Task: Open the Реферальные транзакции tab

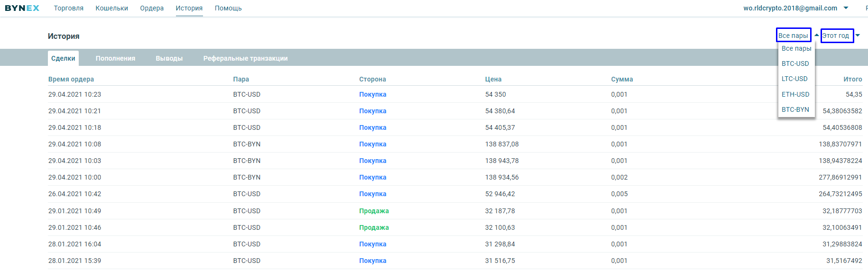Action: [246, 58]
